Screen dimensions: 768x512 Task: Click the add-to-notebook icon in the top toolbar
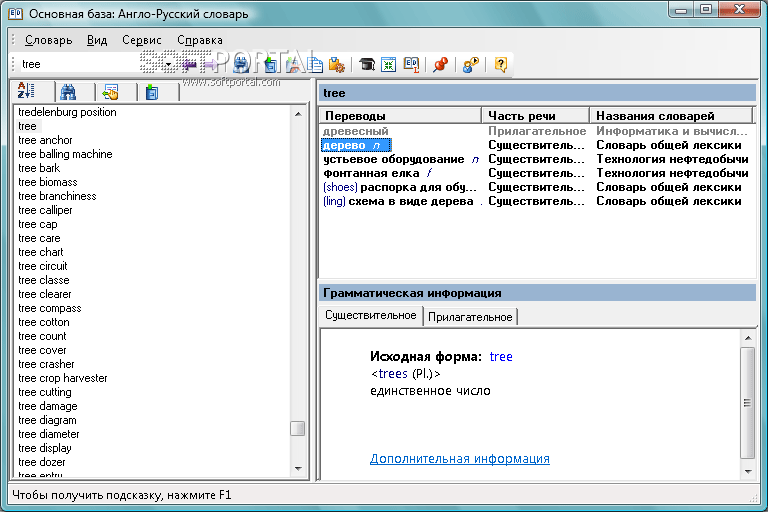point(270,65)
